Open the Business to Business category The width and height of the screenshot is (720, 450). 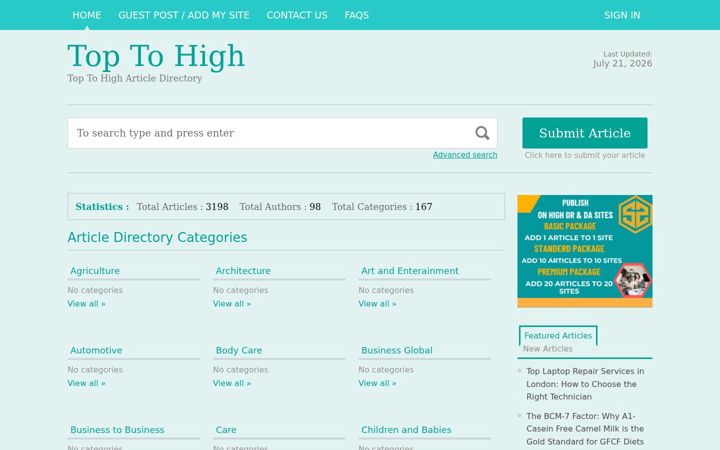(x=117, y=430)
